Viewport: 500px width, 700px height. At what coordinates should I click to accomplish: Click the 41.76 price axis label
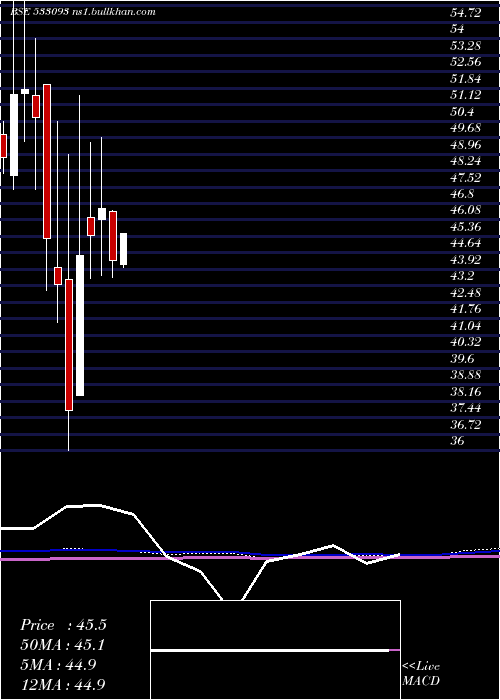(x=466, y=309)
